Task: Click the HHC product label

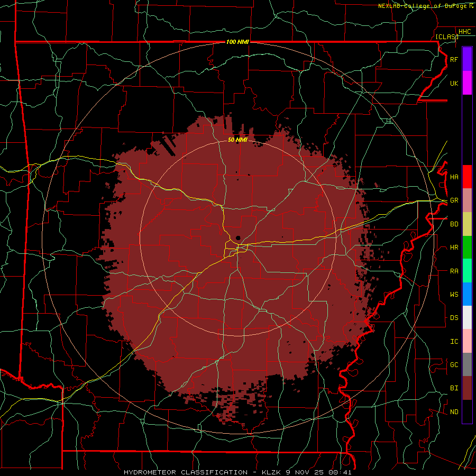Action: [x=464, y=32]
